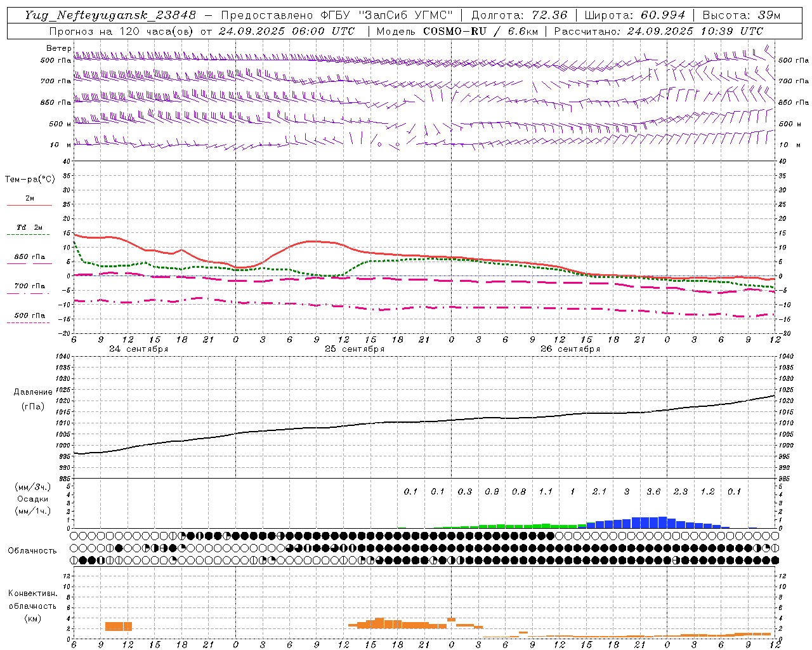
Task: Click the 25 сентября date label
Action: click(354, 349)
